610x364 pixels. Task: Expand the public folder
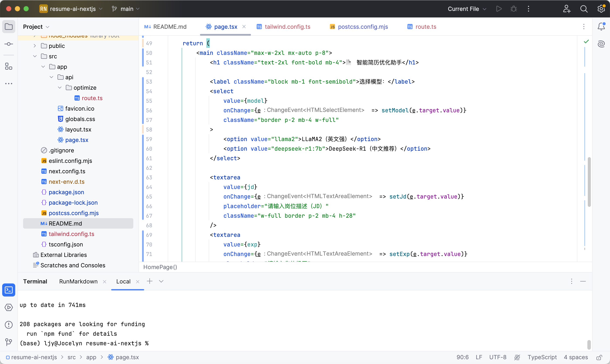click(35, 46)
